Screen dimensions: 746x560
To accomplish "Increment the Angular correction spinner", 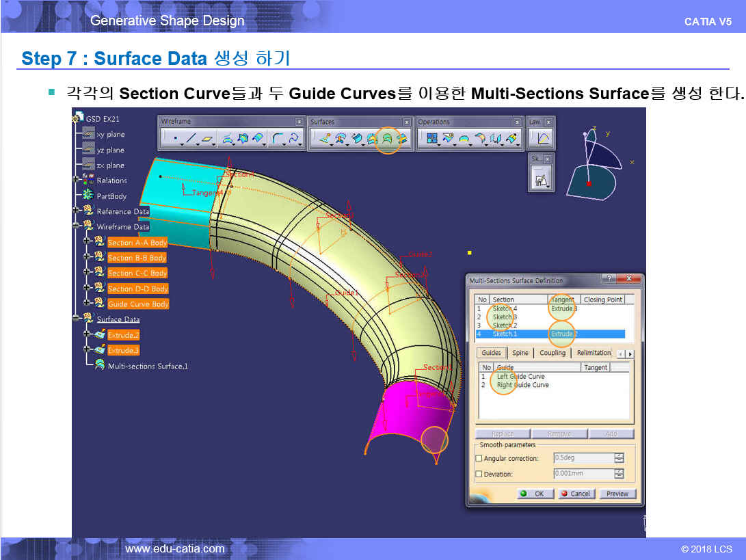I will (620, 455).
